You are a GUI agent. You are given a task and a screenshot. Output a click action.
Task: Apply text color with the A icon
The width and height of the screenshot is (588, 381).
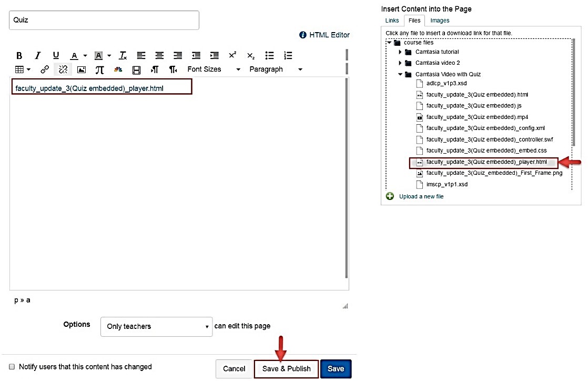click(74, 56)
